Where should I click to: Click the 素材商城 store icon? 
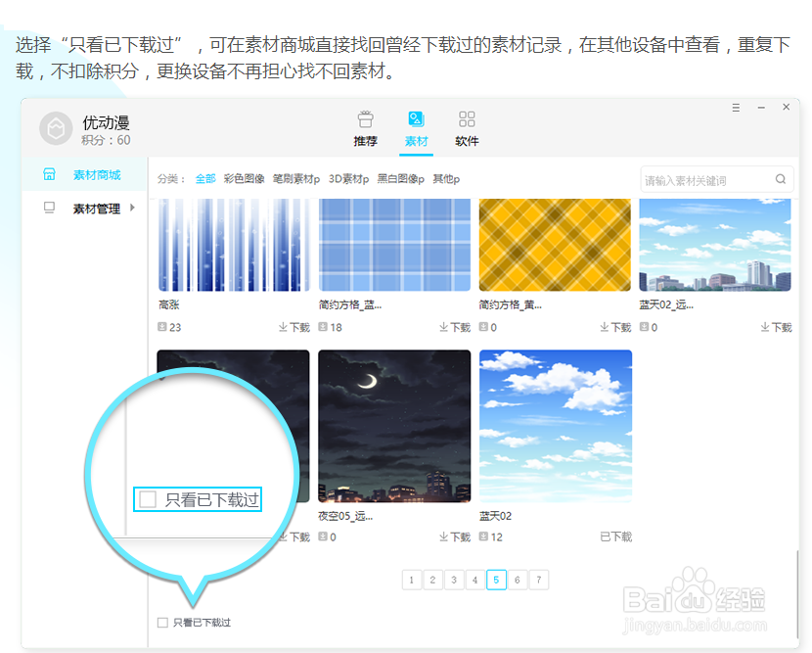click(x=49, y=174)
